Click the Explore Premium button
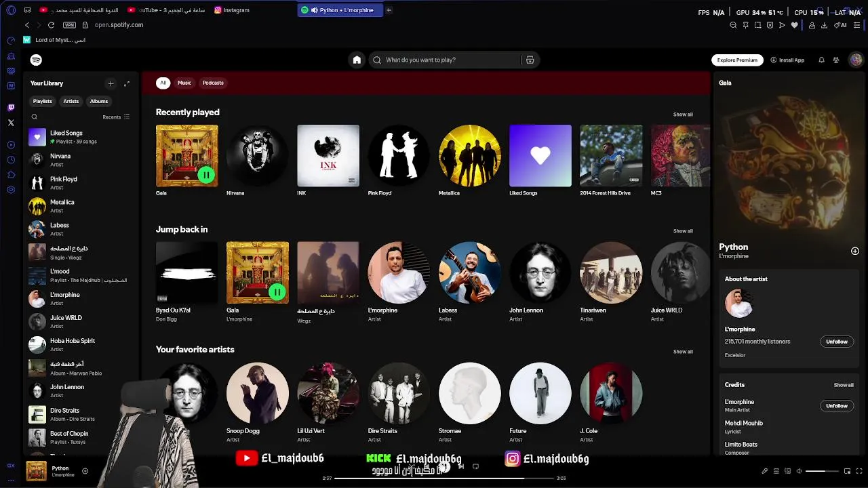This screenshot has width=868, height=488. pos(737,60)
